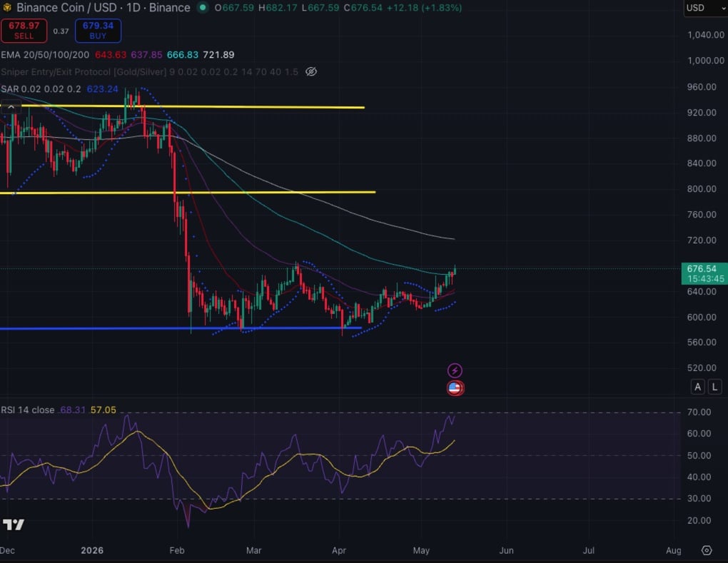Click the current price label 676.54
Image resolution: width=728 pixels, height=563 pixels.
(x=702, y=269)
